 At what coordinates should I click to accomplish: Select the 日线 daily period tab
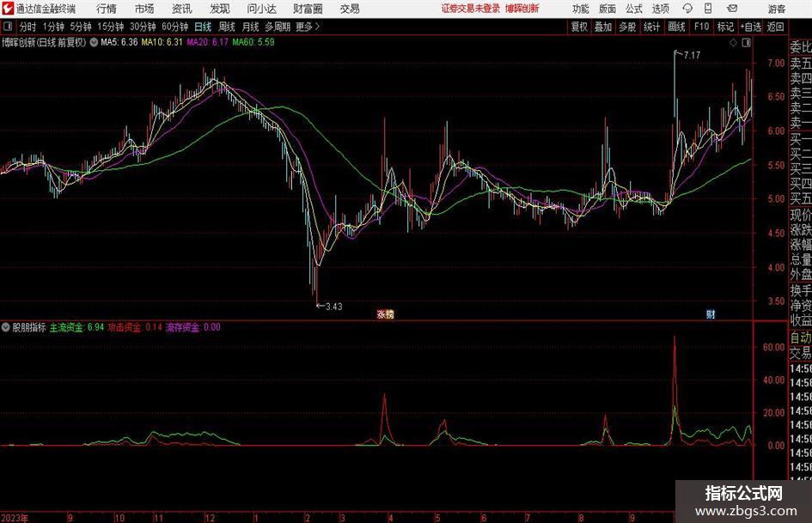tap(203, 27)
